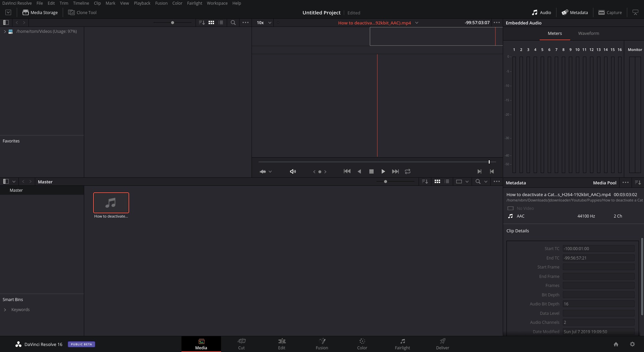Open media pool options three-dot menu
The height and width of the screenshot is (352, 644).
click(x=497, y=181)
